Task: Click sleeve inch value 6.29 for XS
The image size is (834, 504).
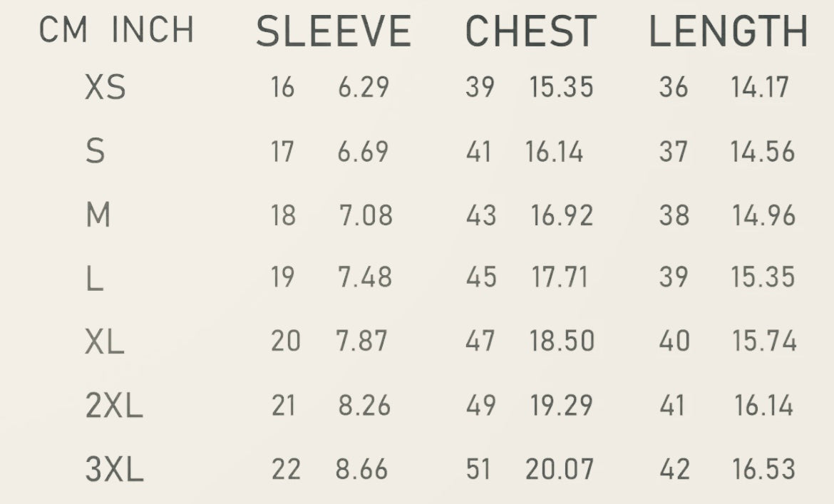Action: 364,88
